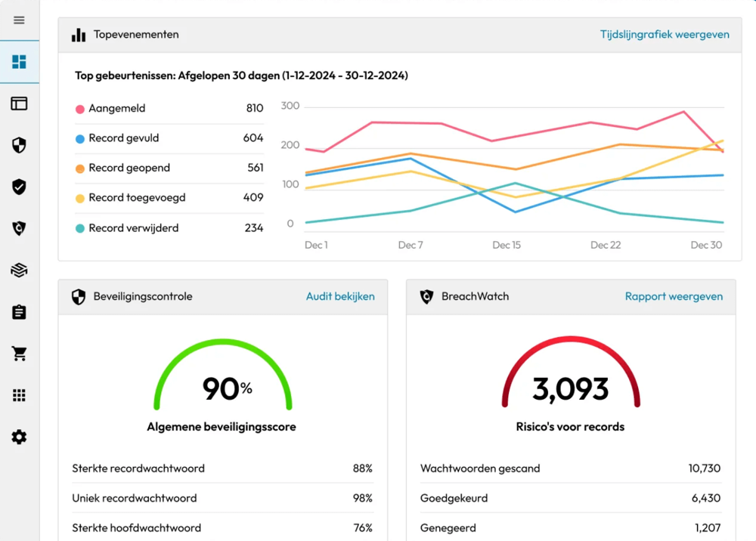
Task: Click the shield icon next to Beveiligingscontrole
Action: pyautogui.click(x=79, y=297)
